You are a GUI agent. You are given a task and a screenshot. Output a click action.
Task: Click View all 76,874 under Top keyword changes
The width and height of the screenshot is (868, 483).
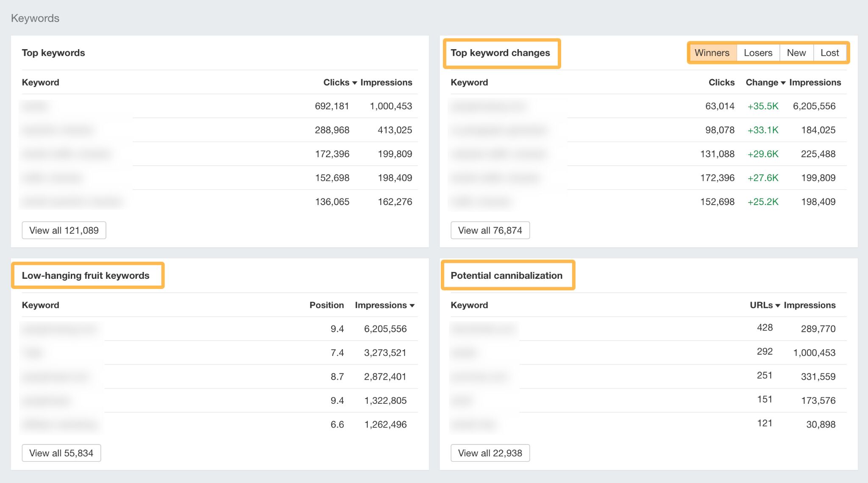coord(490,230)
